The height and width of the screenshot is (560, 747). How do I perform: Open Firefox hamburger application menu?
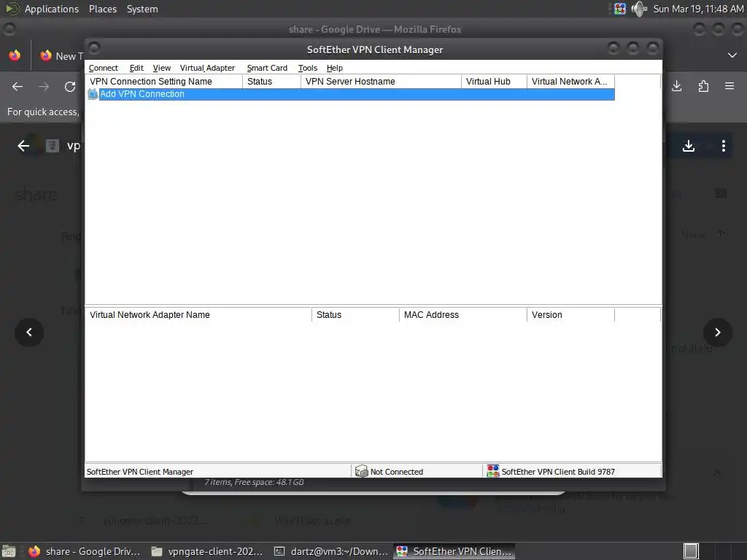click(x=729, y=86)
